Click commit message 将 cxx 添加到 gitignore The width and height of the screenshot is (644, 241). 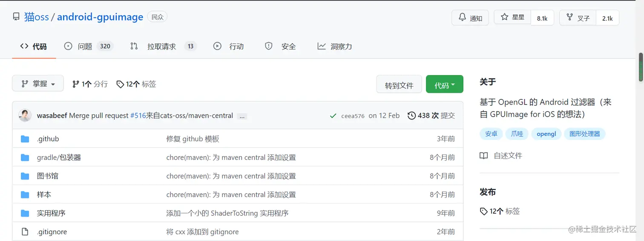click(202, 232)
